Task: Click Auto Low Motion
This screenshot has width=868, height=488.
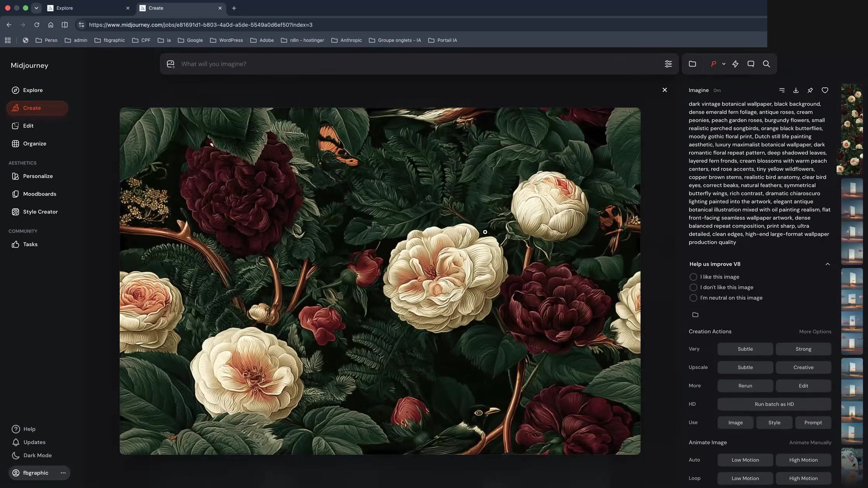Action: pyautogui.click(x=745, y=460)
